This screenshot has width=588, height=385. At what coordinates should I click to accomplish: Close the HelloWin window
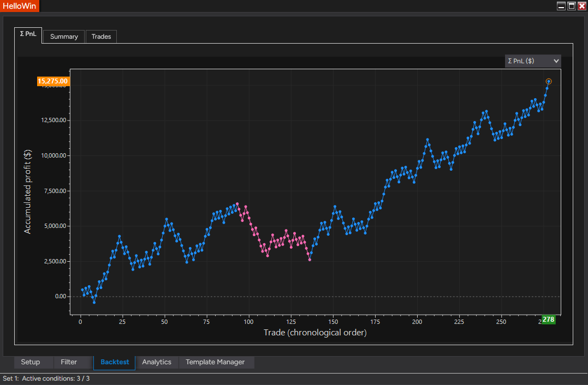(x=582, y=6)
